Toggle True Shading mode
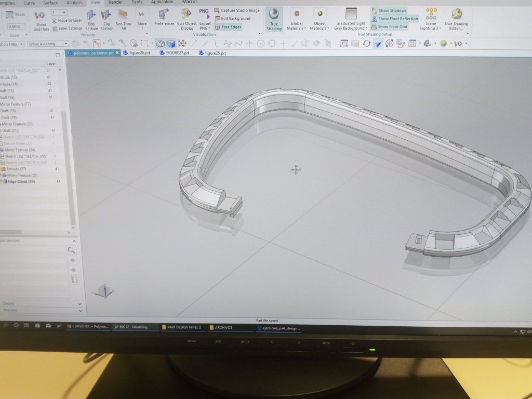Screen dimensions: 532x399 [x=274, y=19]
